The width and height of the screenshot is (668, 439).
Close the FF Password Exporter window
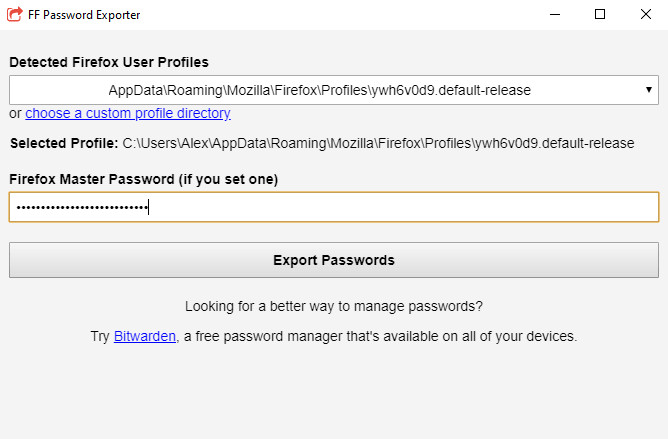(645, 15)
